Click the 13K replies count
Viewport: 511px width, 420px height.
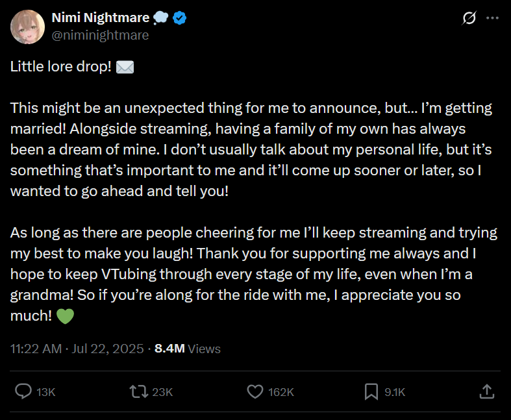45,392
